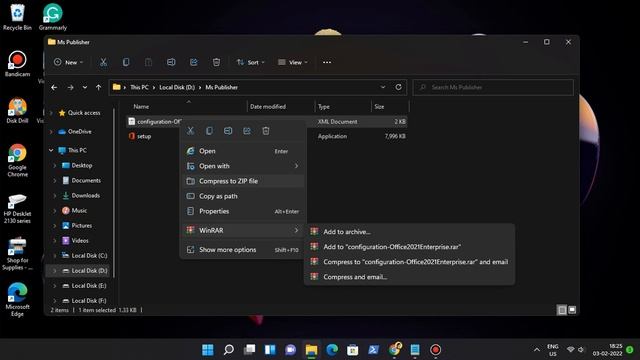This screenshot has width=640, height=360.
Task: Click the Share icon in Explorer toolbar
Action: pos(194,62)
